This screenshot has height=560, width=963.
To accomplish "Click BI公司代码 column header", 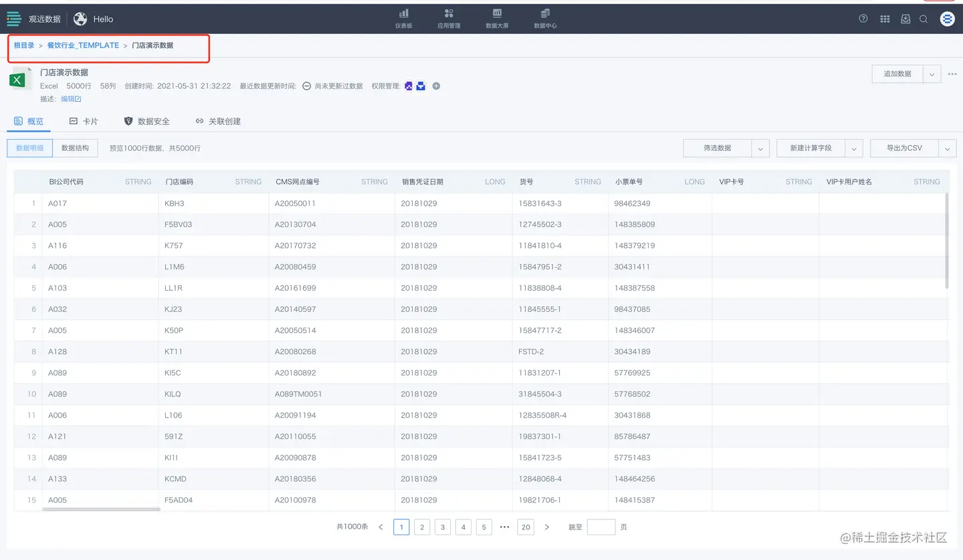I will click(100, 182).
